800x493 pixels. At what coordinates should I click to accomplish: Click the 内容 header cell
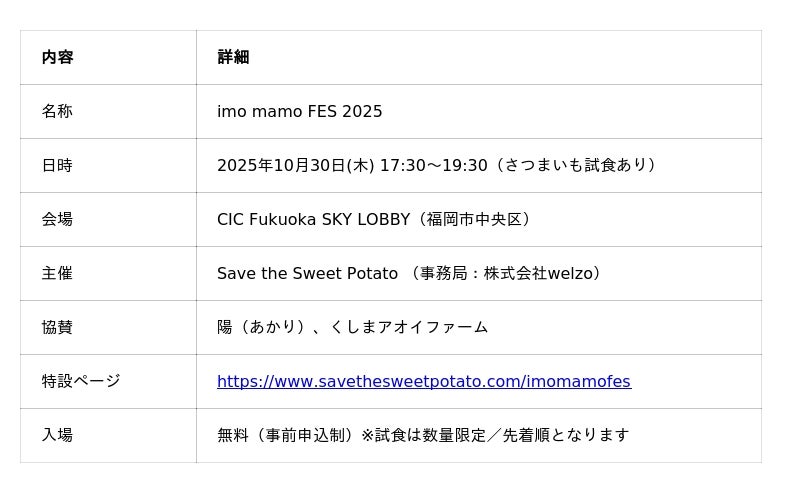[57, 57]
